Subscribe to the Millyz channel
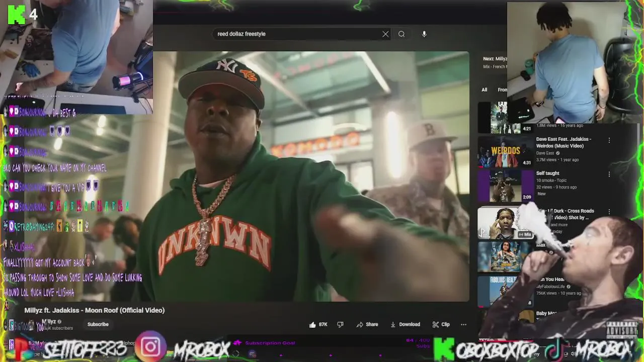 (x=98, y=324)
